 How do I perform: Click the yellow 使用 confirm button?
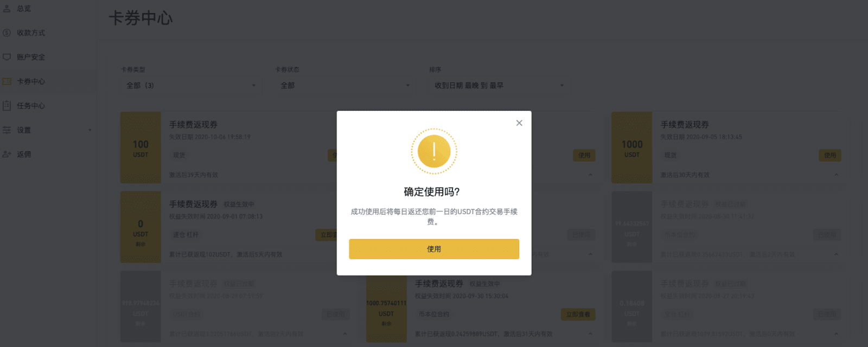(434, 249)
